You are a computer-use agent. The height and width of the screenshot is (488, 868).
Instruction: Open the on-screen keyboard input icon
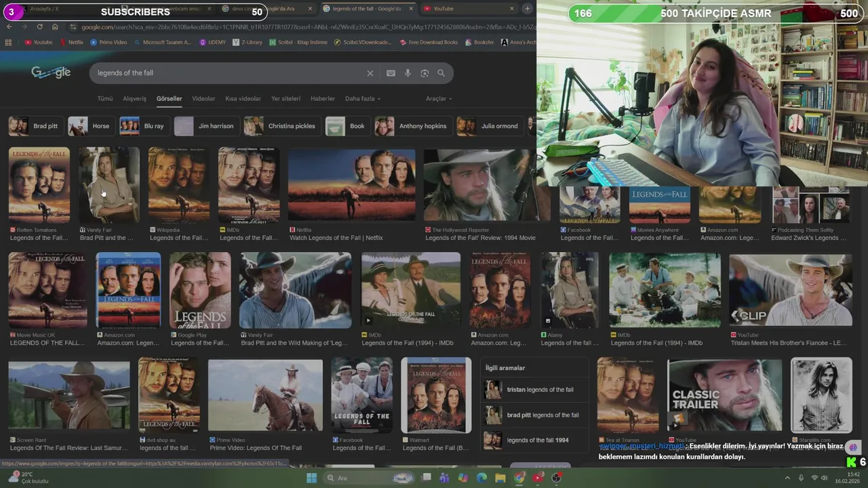click(x=391, y=73)
